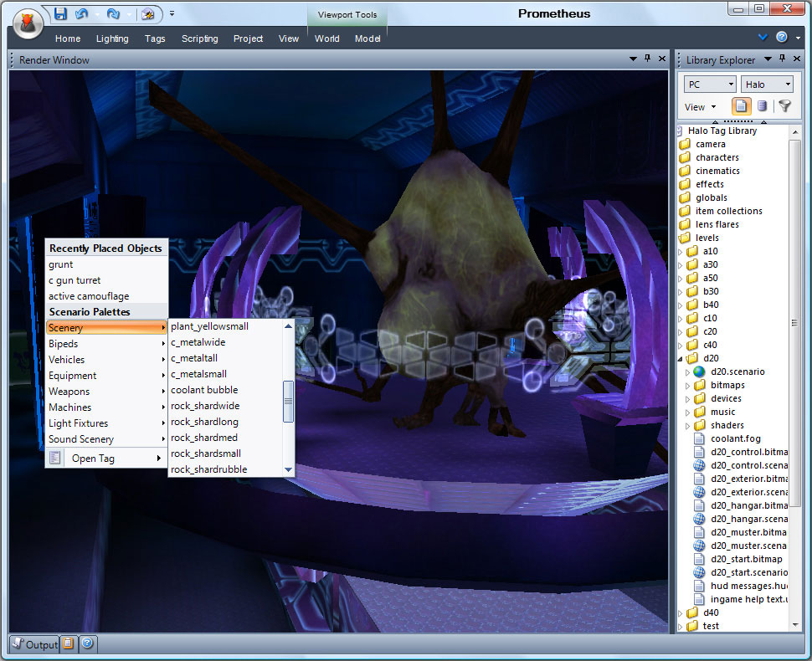Open the Weapons palette submenu
The height and width of the screenshot is (661, 812).
coord(106,392)
